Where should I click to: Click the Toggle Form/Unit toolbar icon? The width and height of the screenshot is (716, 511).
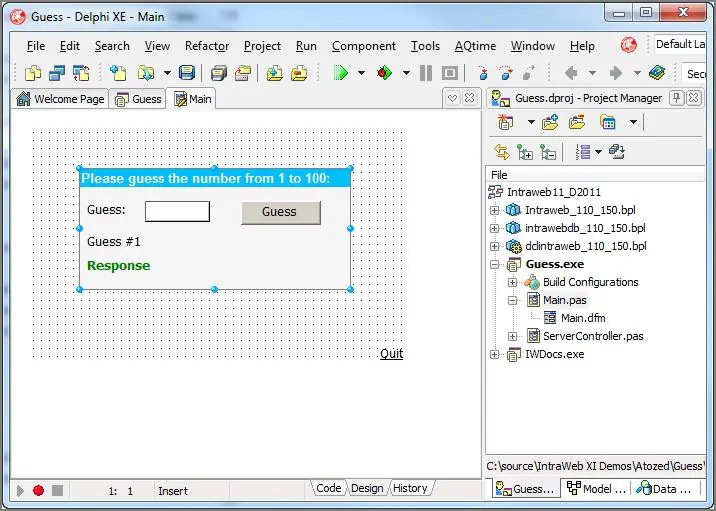point(82,73)
